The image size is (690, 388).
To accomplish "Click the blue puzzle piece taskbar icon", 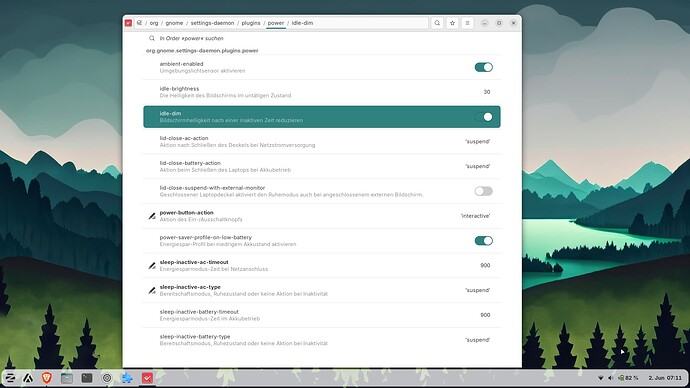I will (127, 377).
